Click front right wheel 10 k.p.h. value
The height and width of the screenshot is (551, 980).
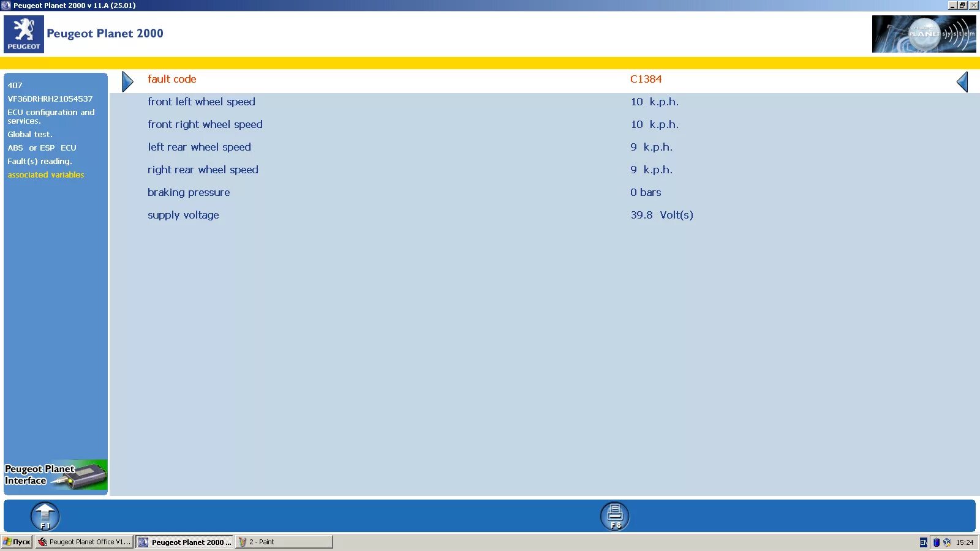[655, 124]
